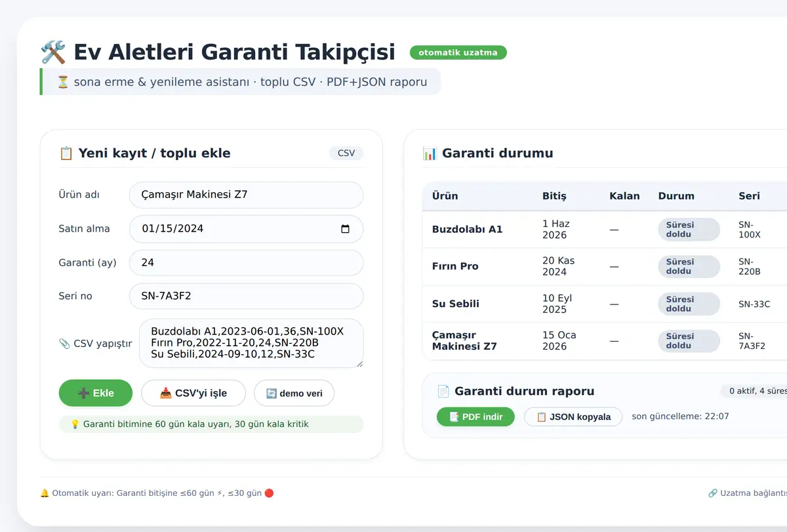787x532 pixels.
Task: Click serial SN-220B cell
Action: coord(750,266)
